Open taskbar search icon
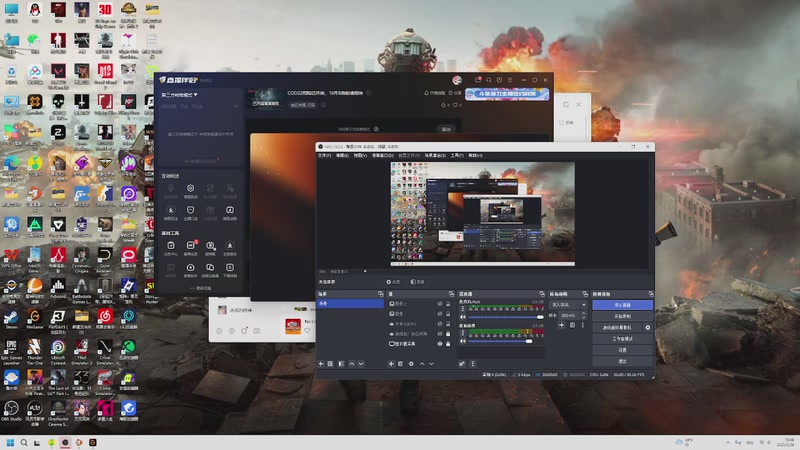Screen dimensions: 800x450 pos(24,442)
